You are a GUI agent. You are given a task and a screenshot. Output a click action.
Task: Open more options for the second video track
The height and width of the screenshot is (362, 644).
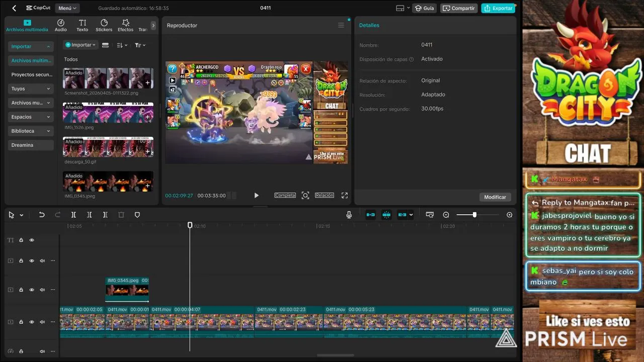click(x=53, y=290)
